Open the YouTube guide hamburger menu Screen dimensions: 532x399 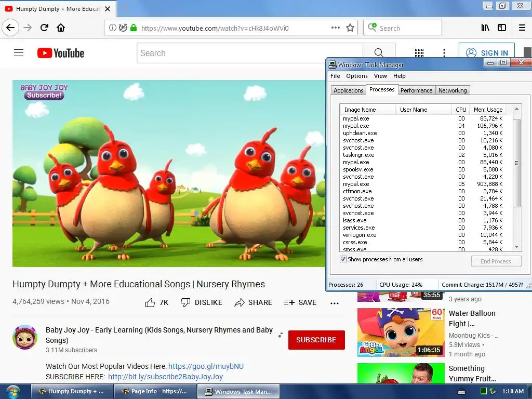[19, 53]
